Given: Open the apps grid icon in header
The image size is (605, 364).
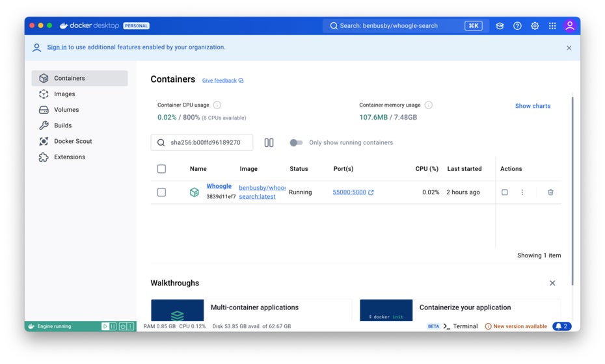Looking at the screenshot, I should tap(552, 26).
